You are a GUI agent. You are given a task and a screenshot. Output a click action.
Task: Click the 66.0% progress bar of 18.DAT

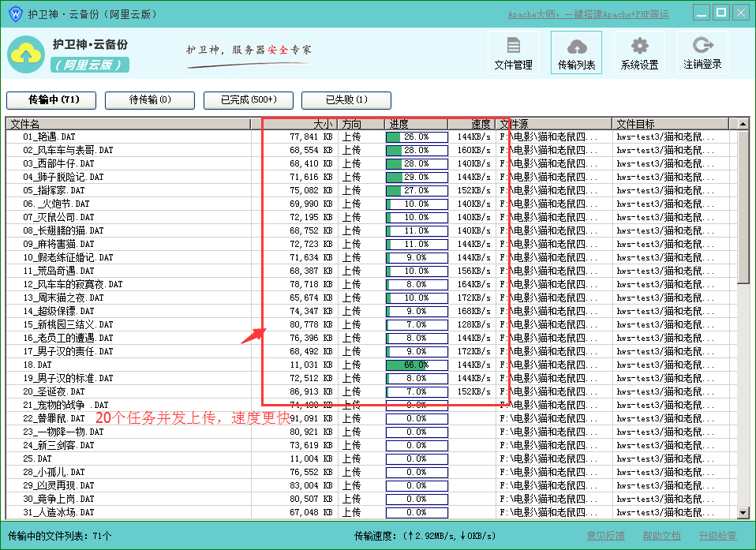click(416, 365)
